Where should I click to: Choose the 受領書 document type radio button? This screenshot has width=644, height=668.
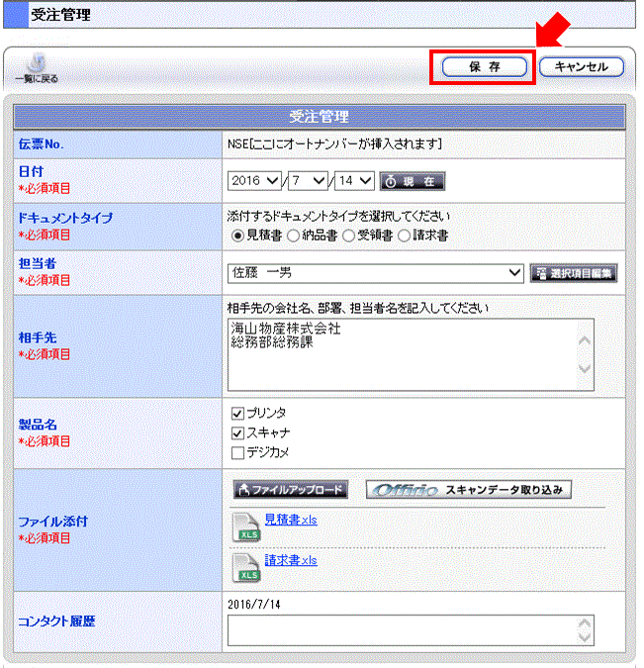coord(348,236)
